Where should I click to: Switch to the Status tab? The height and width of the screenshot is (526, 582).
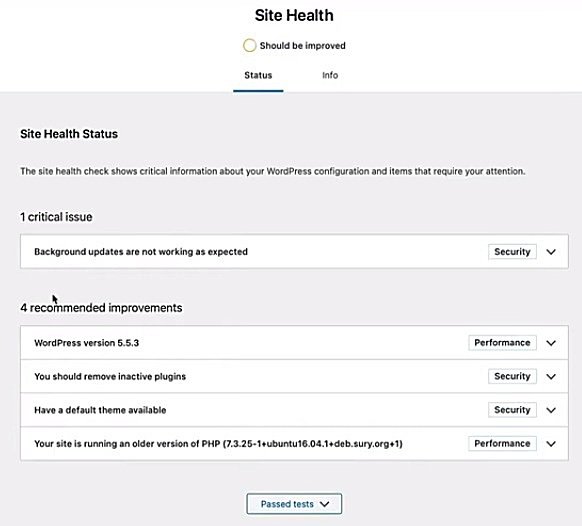click(258, 75)
